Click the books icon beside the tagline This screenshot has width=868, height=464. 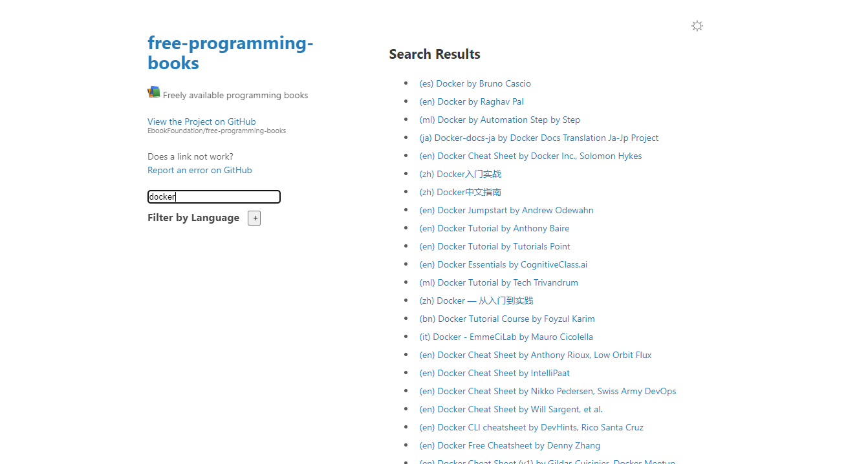coord(153,92)
